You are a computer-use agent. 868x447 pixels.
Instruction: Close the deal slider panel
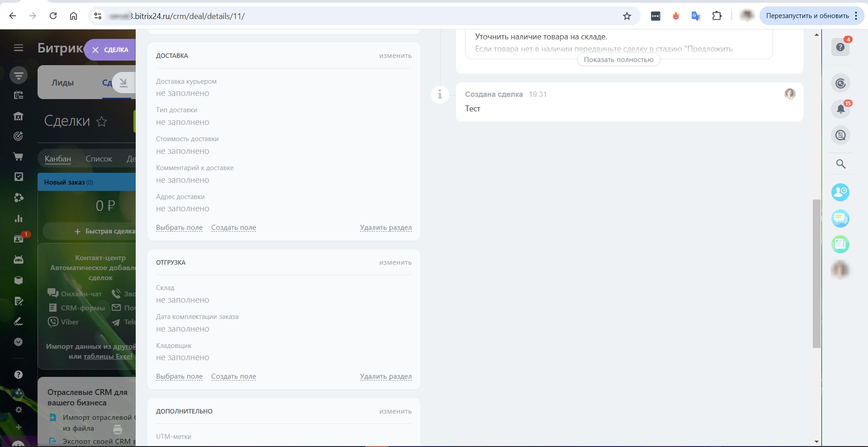95,50
